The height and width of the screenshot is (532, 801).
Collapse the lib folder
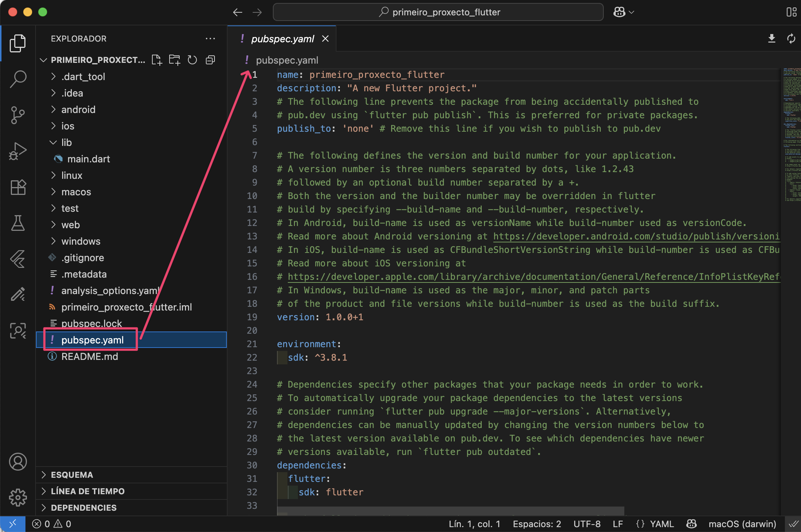[66, 143]
